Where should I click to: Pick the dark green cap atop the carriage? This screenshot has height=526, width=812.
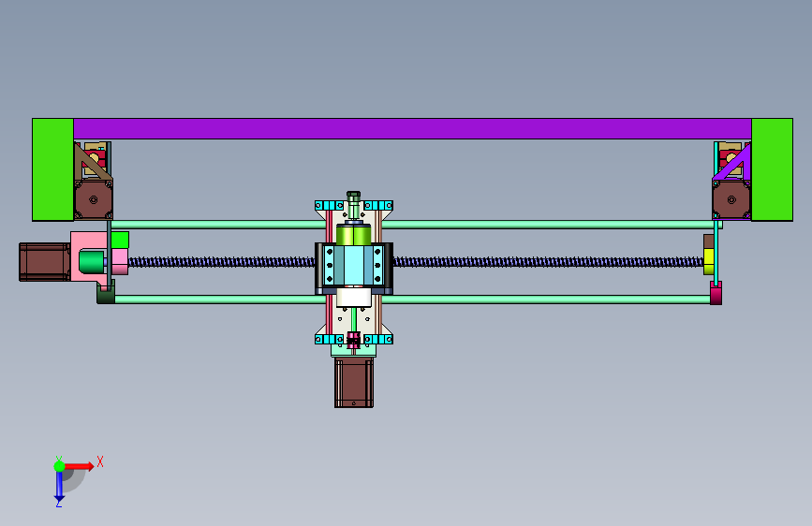(x=354, y=196)
